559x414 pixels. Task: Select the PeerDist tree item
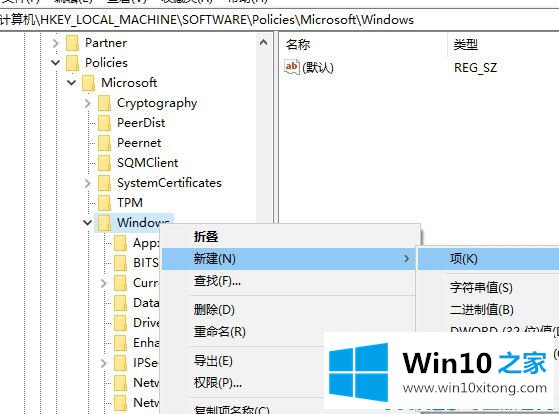click(x=141, y=123)
